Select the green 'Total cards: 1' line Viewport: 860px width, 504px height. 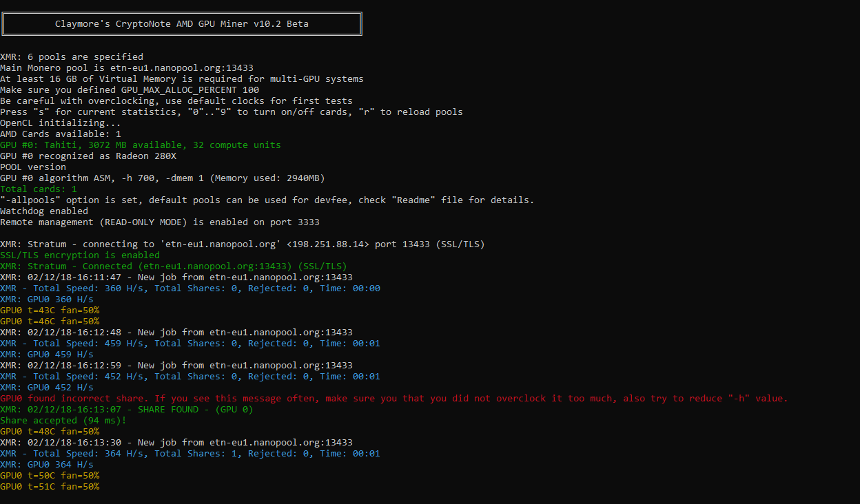click(x=39, y=189)
